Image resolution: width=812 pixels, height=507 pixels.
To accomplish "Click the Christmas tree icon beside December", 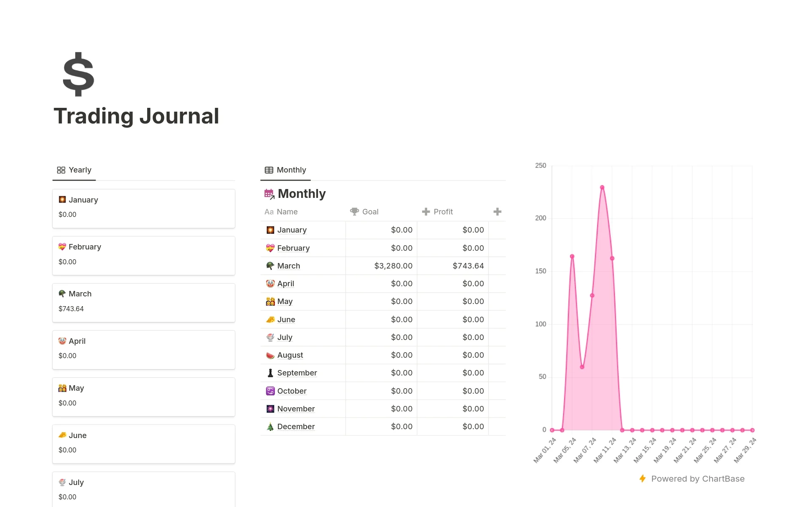I will point(270,427).
